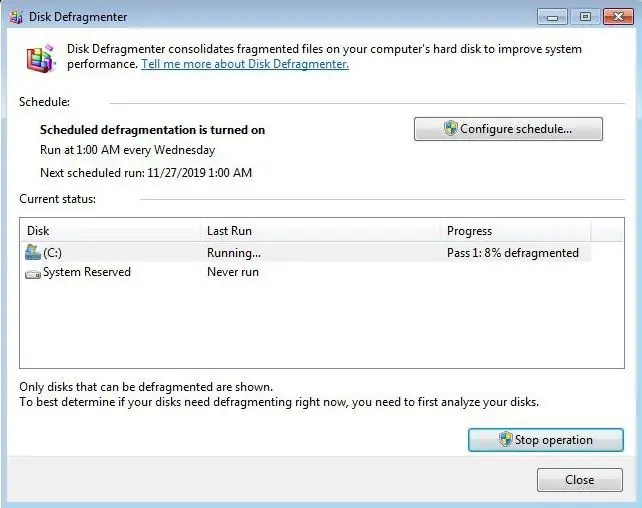Click the Never run status cell
Image resolution: width=642 pixels, height=508 pixels.
click(x=233, y=272)
